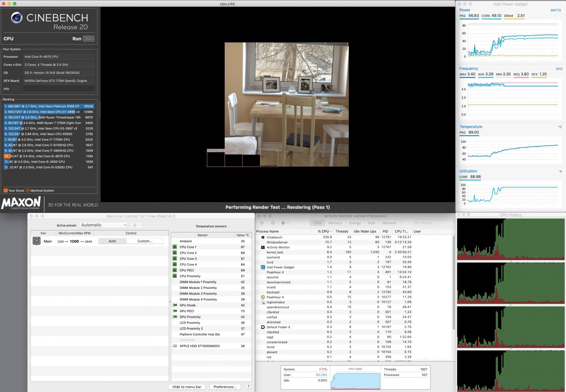Click Hide to menu bar button

click(x=187, y=387)
